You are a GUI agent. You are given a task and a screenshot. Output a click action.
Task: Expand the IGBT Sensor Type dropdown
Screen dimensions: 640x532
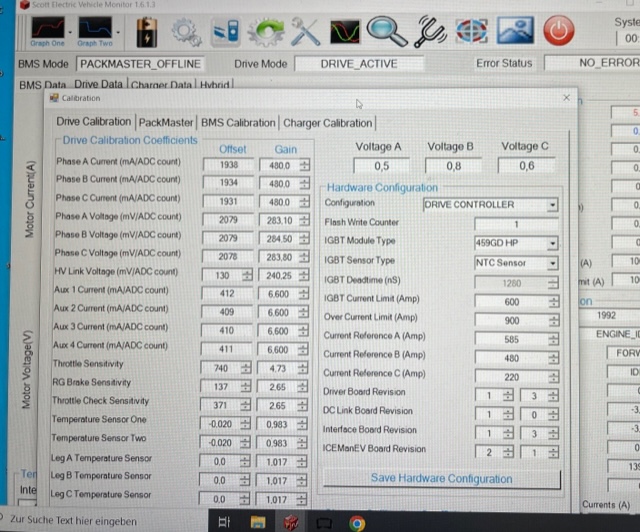click(x=552, y=262)
